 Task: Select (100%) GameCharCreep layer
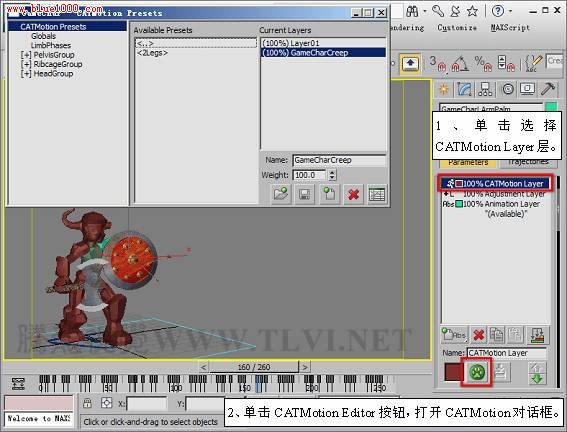pos(323,53)
